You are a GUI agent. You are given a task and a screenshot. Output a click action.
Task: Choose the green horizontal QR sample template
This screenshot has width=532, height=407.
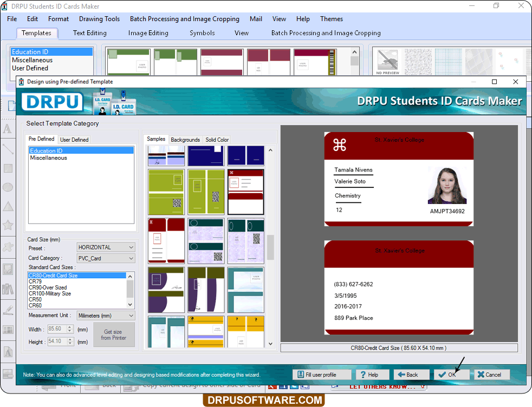pos(166,192)
